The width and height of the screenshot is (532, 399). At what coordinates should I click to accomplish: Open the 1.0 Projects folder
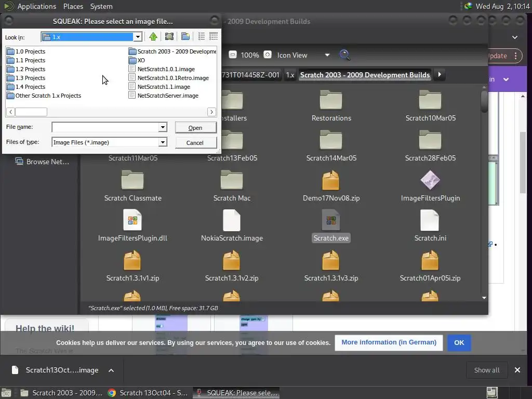26,51
